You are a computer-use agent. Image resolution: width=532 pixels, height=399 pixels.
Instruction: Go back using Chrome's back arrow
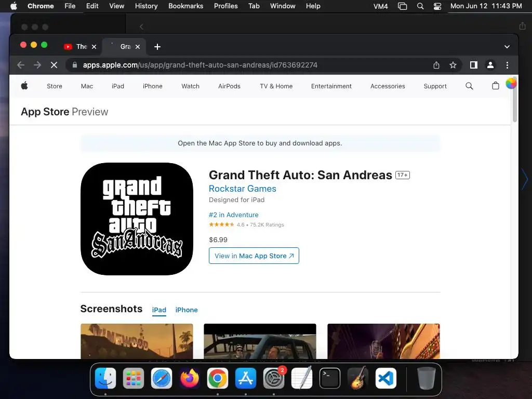coord(21,65)
